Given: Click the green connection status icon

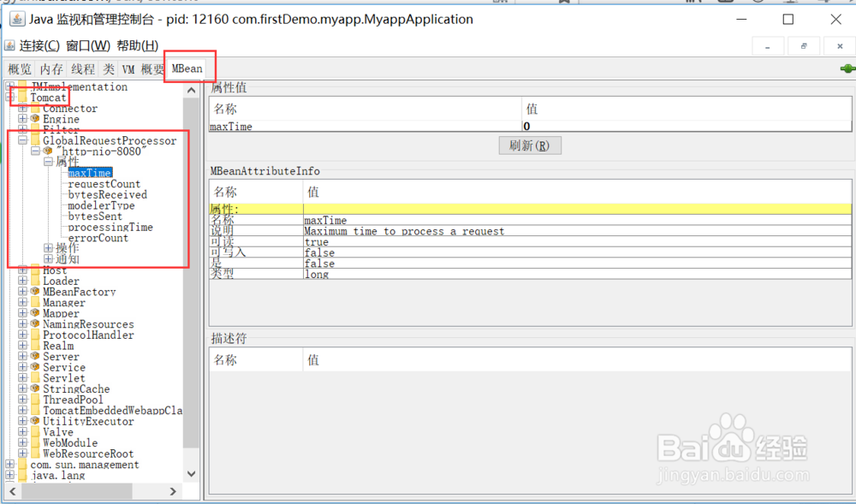Looking at the screenshot, I should tap(847, 68).
